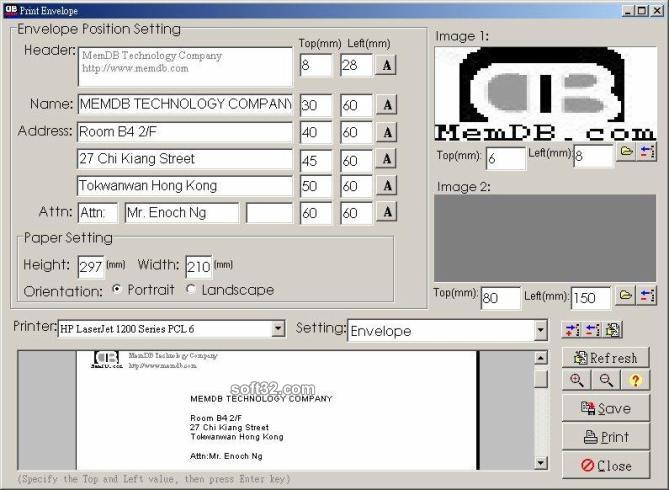Open the Printer dropdown list

278,329
